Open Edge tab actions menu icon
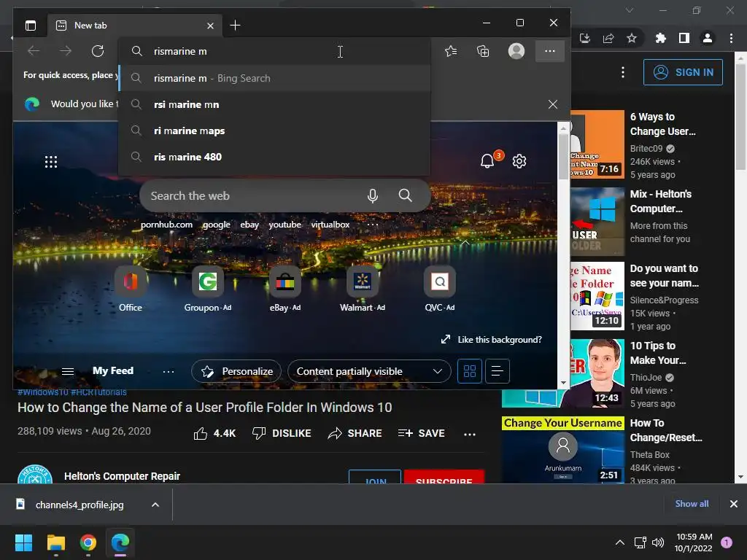747x560 pixels. [x=31, y=26]
